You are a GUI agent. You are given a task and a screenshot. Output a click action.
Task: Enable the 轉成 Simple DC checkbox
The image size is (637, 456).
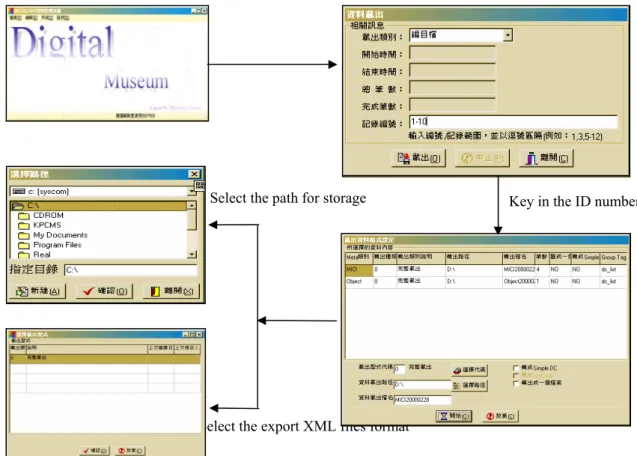click(516, 368)
